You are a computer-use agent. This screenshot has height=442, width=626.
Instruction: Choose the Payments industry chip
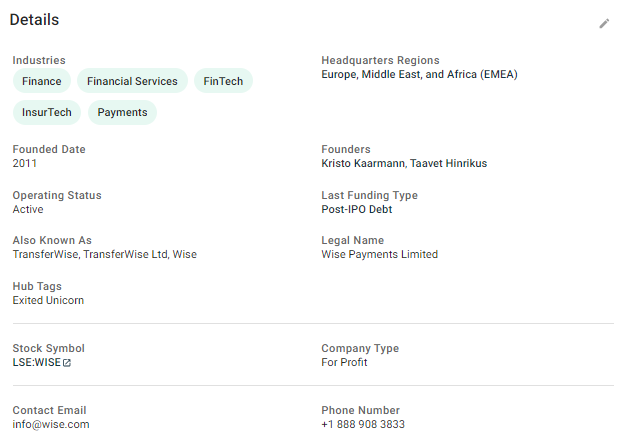[122, 112]
